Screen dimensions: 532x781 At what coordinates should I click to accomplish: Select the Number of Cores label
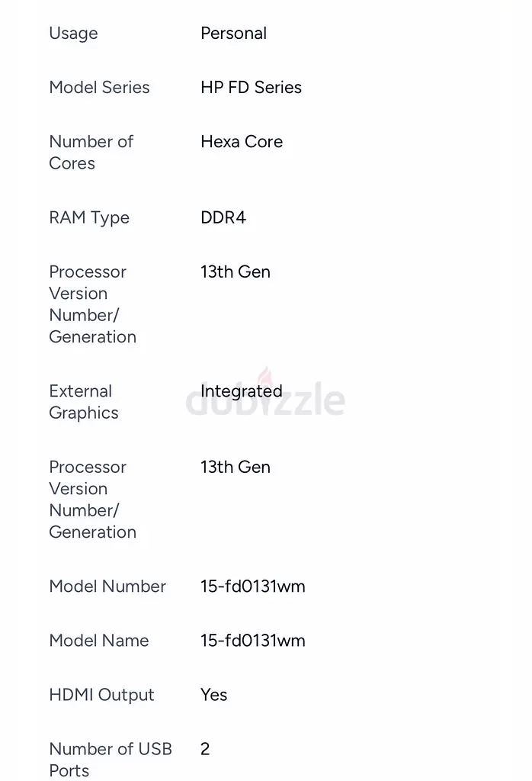point(91,153)
